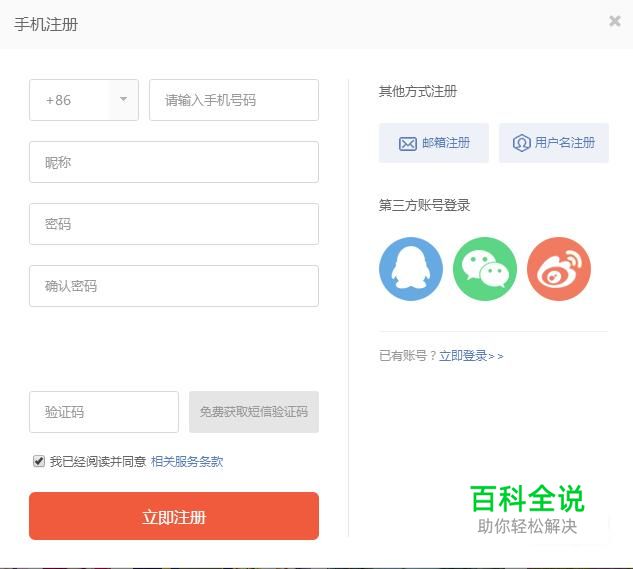The height and width of the screenshot is (569, 633).
Task: Click 免费获取短信验证码 button
Action: (x=254, y=412)
